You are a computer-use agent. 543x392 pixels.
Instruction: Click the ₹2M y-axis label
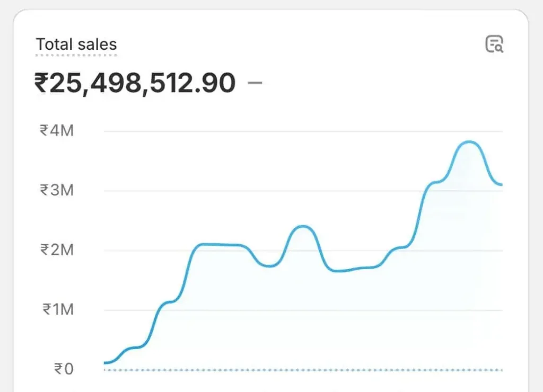[x=56, y=250]
